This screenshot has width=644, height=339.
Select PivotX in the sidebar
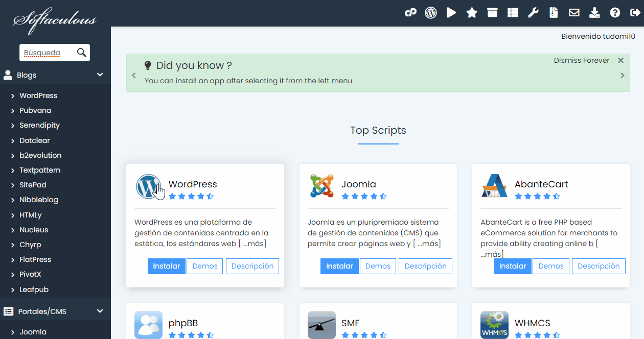pos(30,274)
